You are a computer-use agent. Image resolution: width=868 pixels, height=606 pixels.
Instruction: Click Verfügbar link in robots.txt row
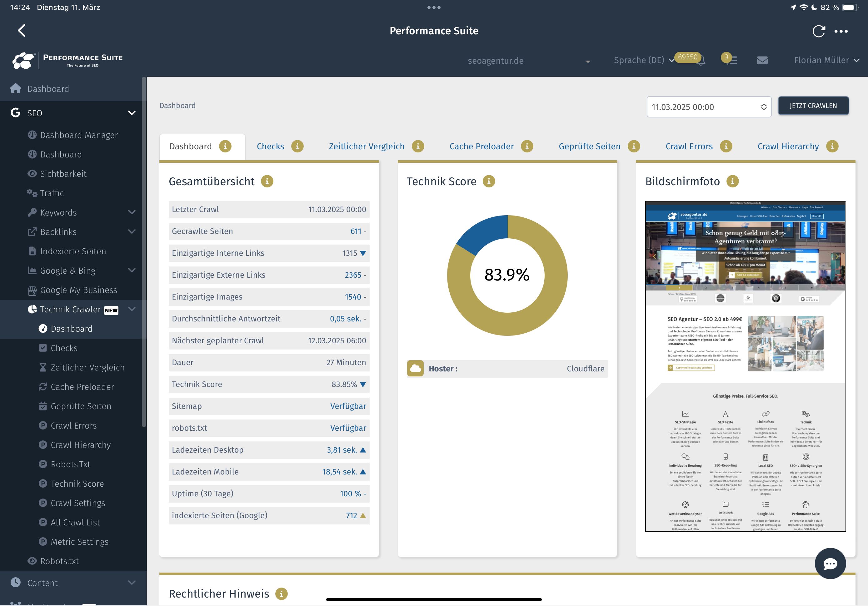click(x=348, y=428)
